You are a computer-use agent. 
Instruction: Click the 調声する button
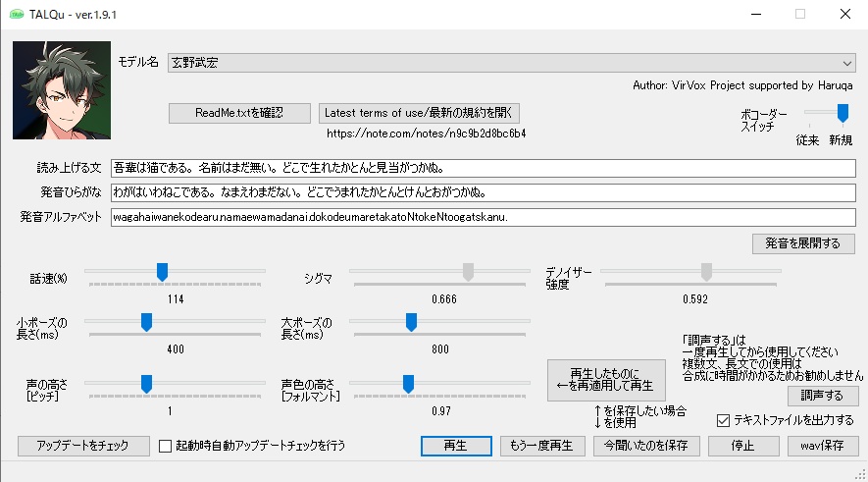[x=822, y=396]
